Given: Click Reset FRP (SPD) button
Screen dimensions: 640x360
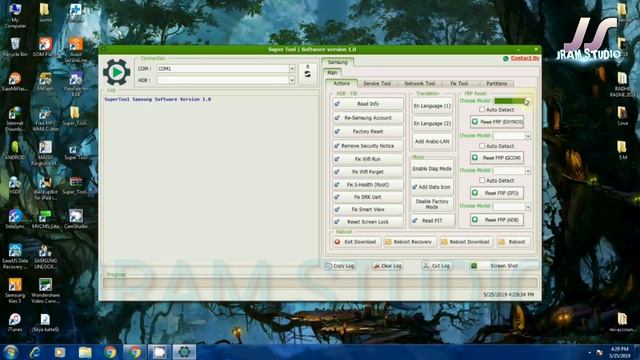Looking at the screenshot, I should pos(497,193).
